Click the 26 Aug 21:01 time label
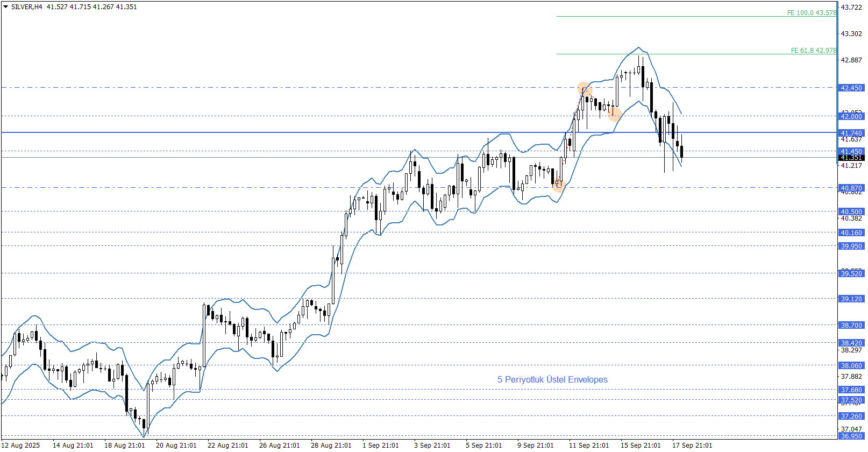This screenshot has width=868, height=452. coord(279,446)
